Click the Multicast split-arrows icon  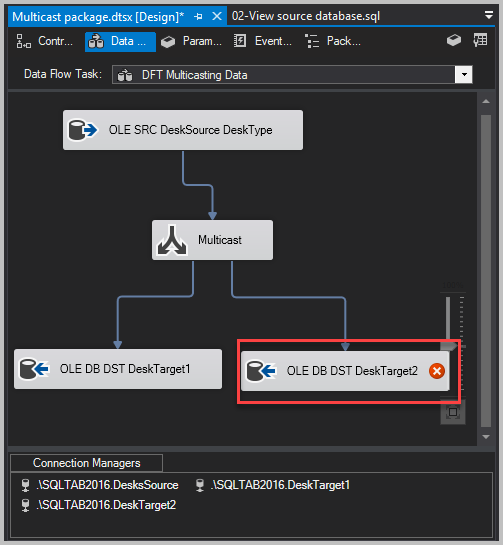pos(172,240)
